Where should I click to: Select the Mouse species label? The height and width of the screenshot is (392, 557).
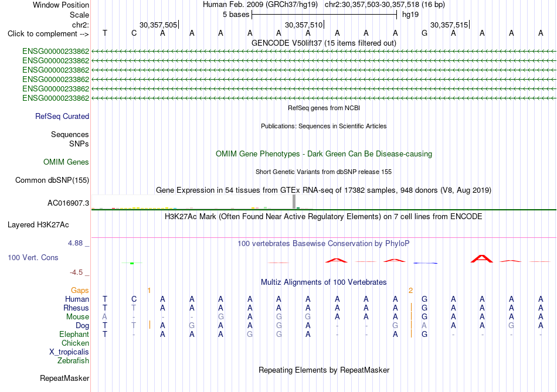click(77, 317)
